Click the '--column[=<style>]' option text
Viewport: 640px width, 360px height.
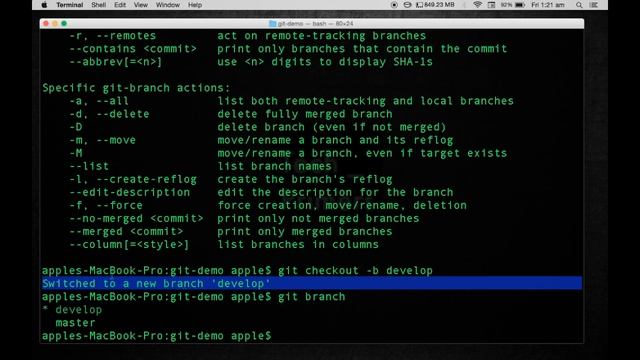[129, 245]
